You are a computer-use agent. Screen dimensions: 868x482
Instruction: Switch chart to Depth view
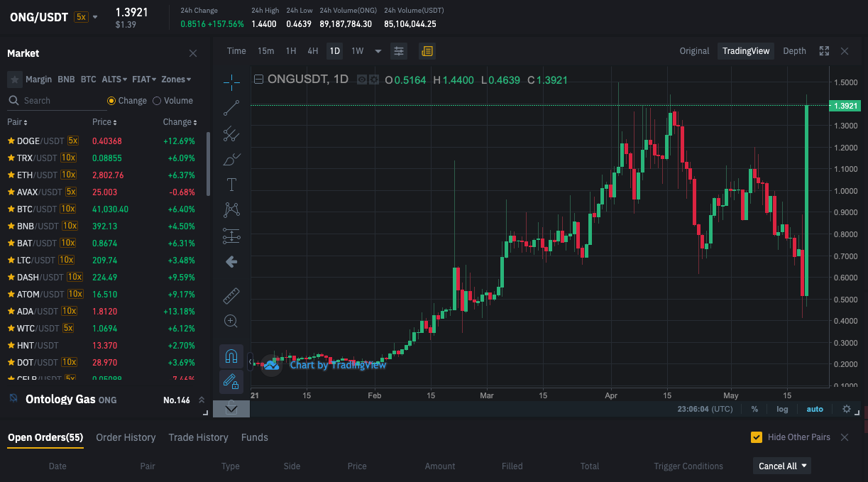pyautogui.click(x=794, y=51)
